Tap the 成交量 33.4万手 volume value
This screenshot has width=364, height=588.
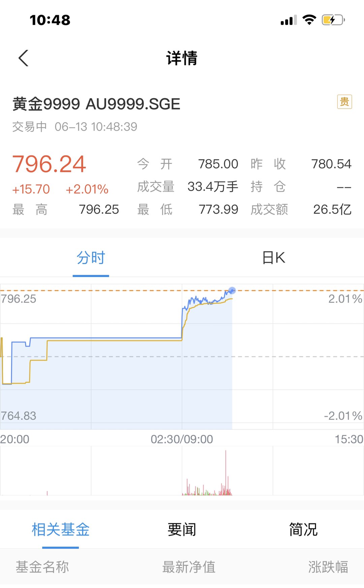pyautogui.click(x=213, y=186)
